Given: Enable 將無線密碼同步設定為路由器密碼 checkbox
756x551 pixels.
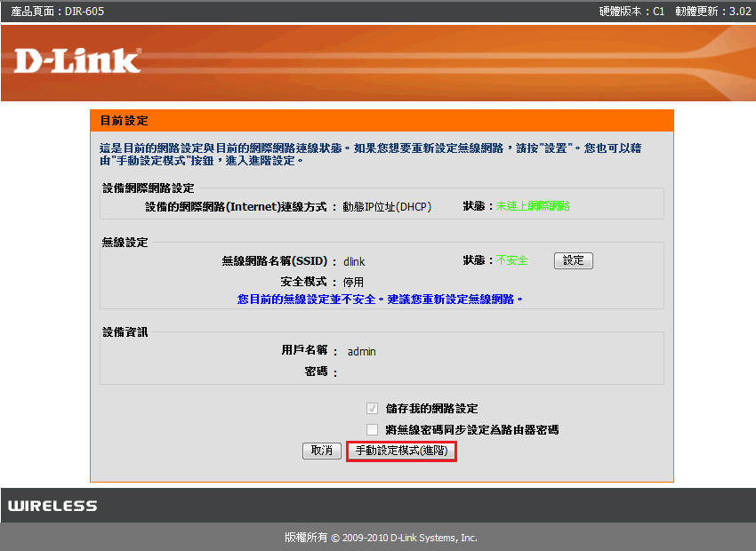Looking at the screenshot, I should point(372,429).
